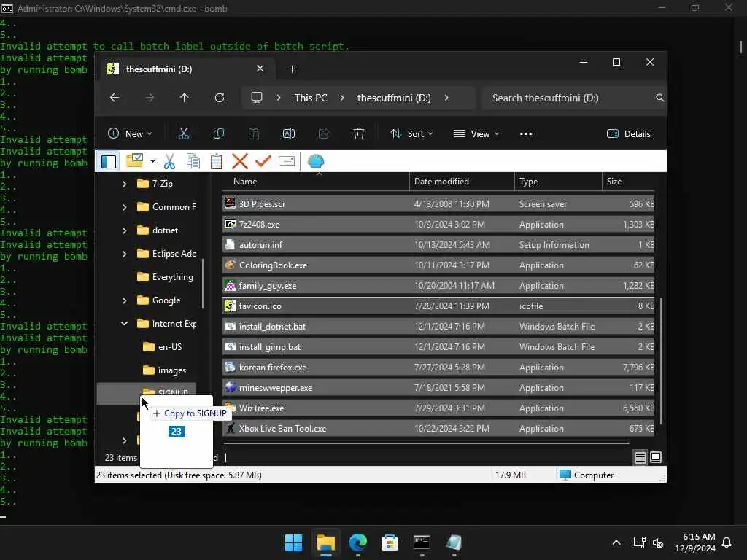Toggle navigation pane icon in white toolbar
747x560 pixels.
109,161
